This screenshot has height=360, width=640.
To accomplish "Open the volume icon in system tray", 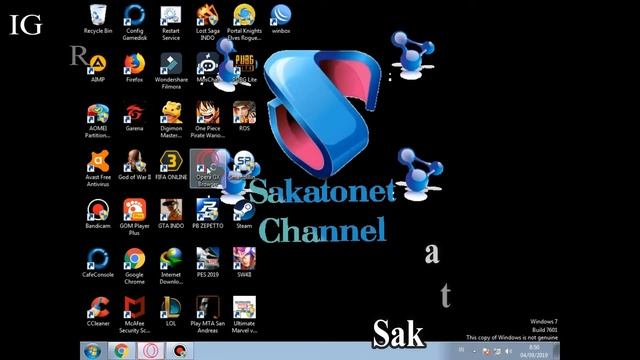I will pos(509,351).
